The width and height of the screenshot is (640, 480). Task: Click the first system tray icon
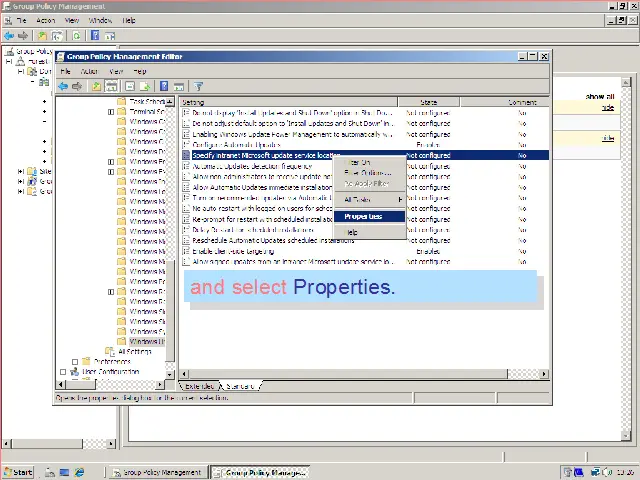pos(567,472)
